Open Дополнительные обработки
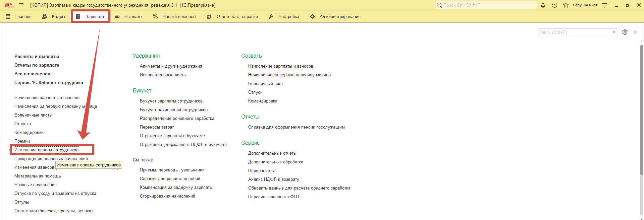Image resolution: width=644 pixels, height=220 pixels. pos(276,162)
